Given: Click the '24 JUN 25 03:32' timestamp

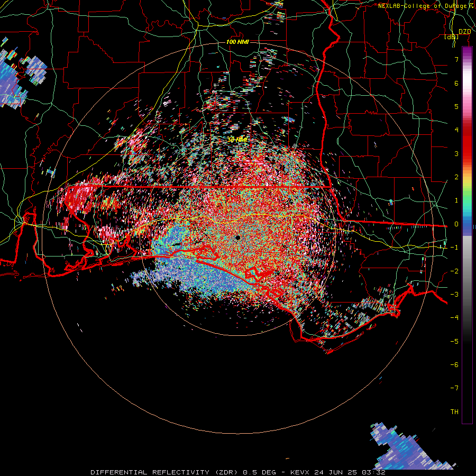Looking at the screenshot, I should 350,472.
